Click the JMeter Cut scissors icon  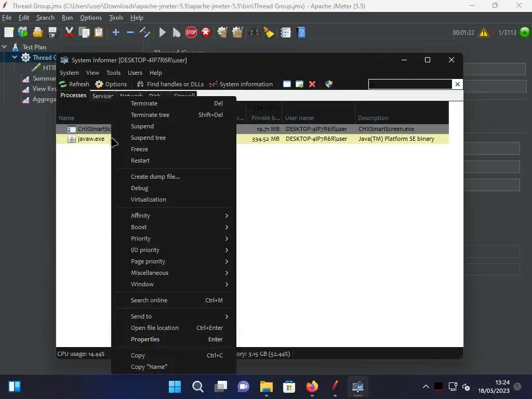tap(69, 33)
